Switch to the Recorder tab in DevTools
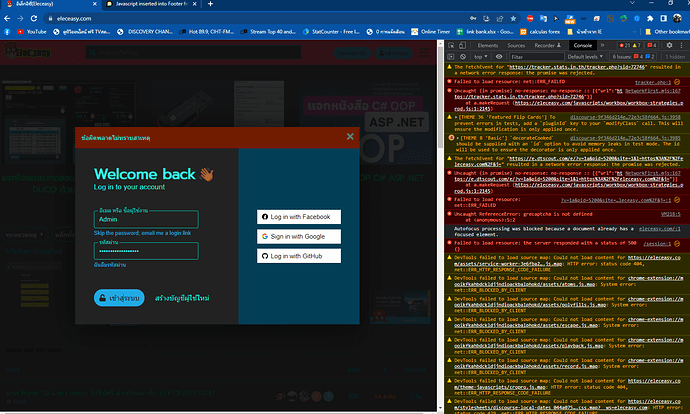690x414 pixels. click(x=547, y=45)
